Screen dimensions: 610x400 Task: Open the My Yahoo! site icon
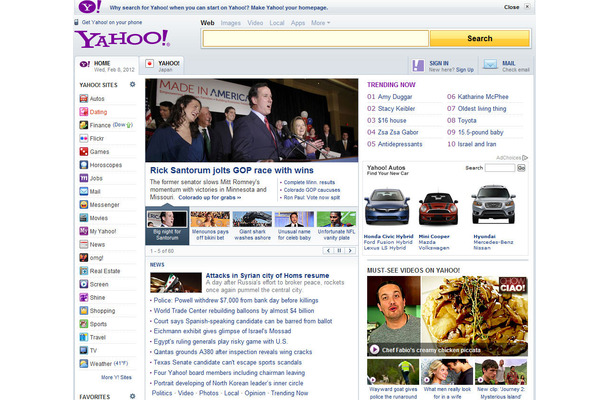click(x=84, y=231)
